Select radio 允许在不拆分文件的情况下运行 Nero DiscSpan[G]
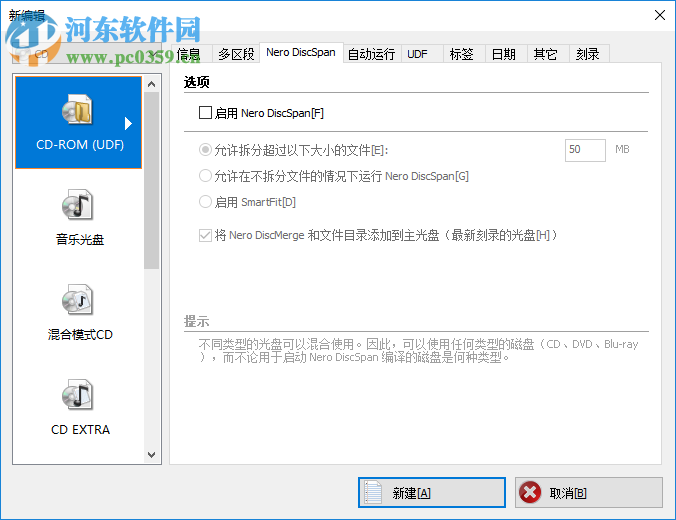Screen dimensions: 676x520 (x=205, y=175)
